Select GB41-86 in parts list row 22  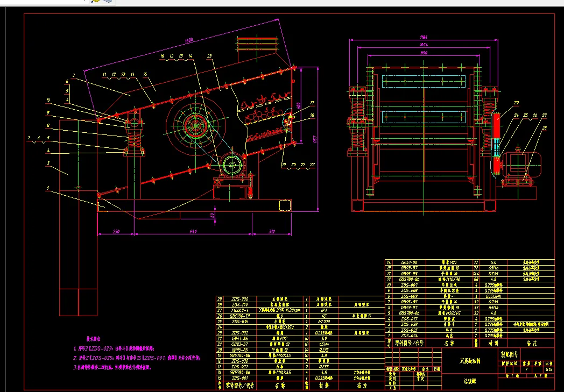tap(239, 338)
